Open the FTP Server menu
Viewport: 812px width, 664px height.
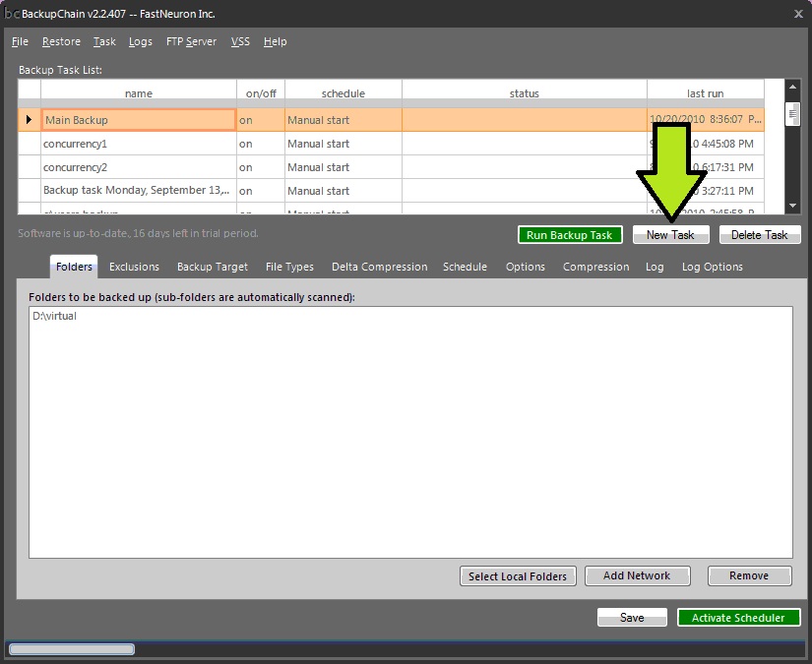coord(191,41)
